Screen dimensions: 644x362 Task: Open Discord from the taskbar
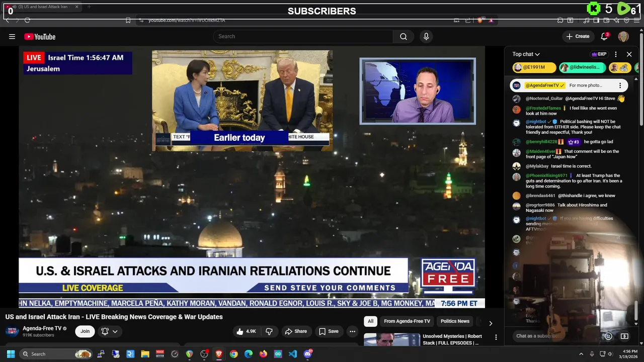(x=307, y=354)
